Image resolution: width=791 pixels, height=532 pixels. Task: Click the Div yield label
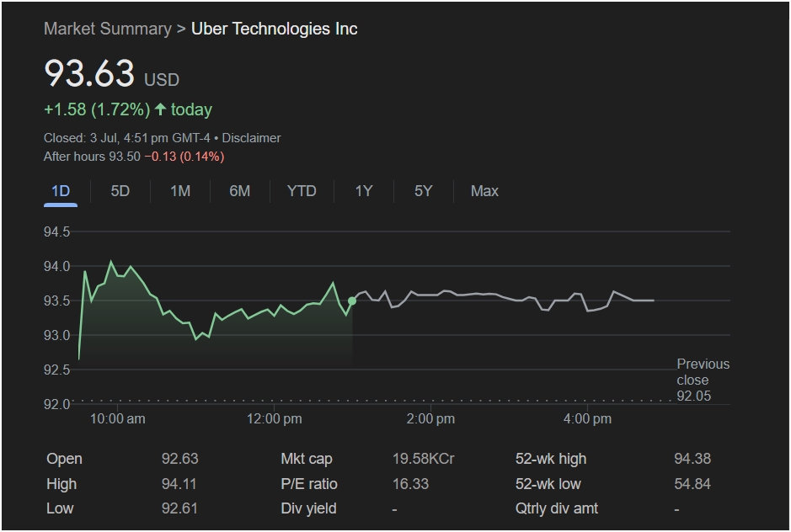[308, 508]
